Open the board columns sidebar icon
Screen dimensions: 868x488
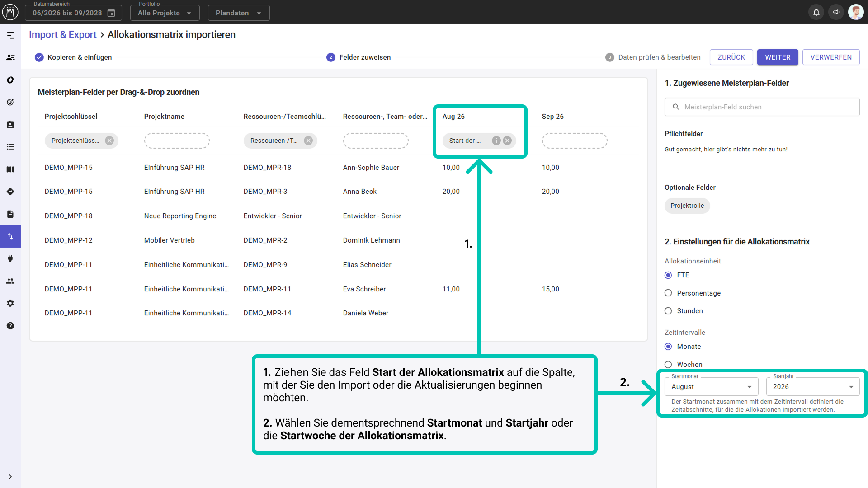click(x=10, y=169)
